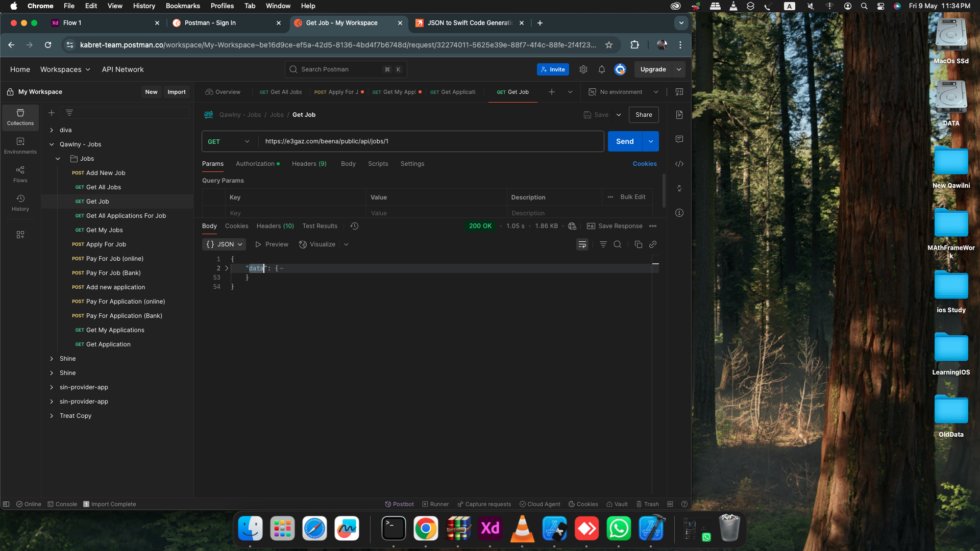Expand the collapsed "data" JSON node
The height and width of the screenshot is (551, 980).
227,268
